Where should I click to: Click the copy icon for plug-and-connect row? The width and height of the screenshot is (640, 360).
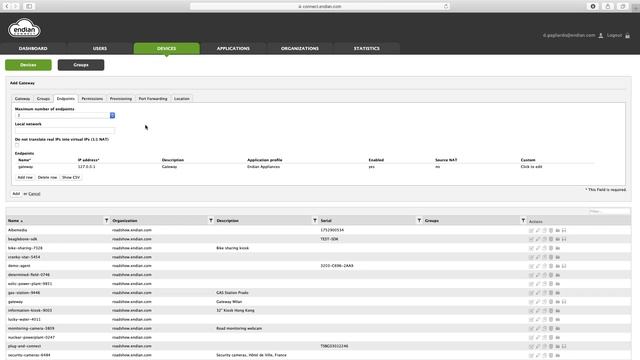544,346
